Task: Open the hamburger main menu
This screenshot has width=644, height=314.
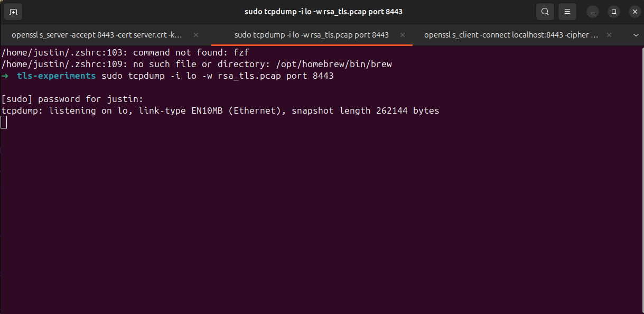Action: tap(567, 12)
